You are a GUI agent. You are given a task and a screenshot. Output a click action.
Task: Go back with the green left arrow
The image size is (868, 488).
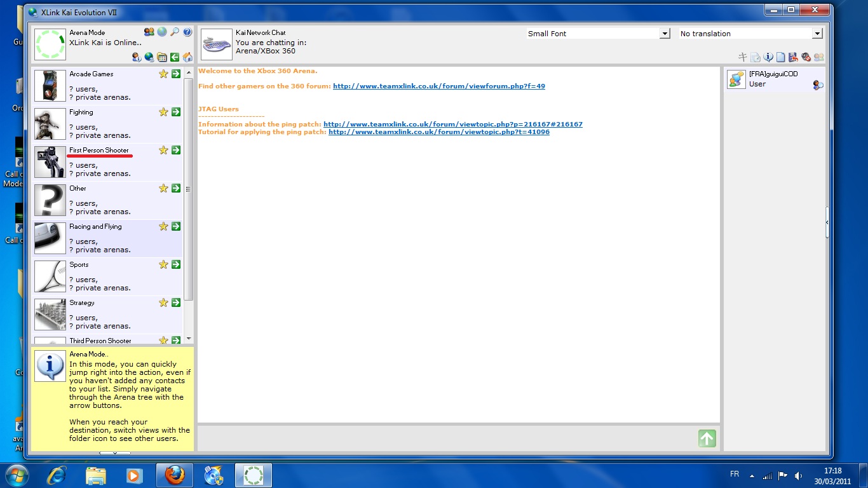tap(175, 57)
